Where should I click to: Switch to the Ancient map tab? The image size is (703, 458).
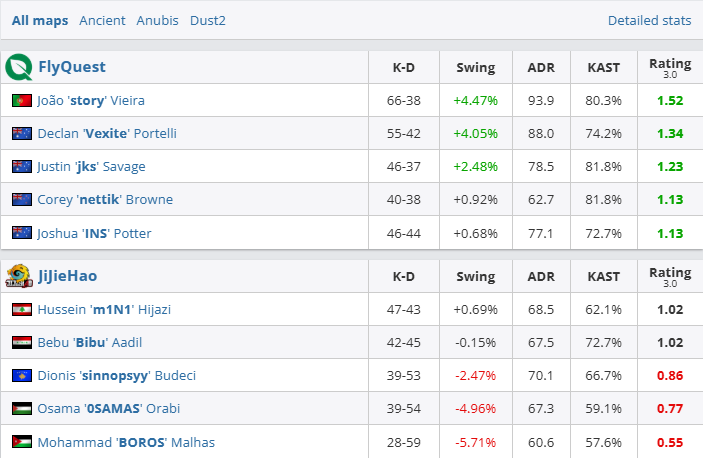pos(102,20)
